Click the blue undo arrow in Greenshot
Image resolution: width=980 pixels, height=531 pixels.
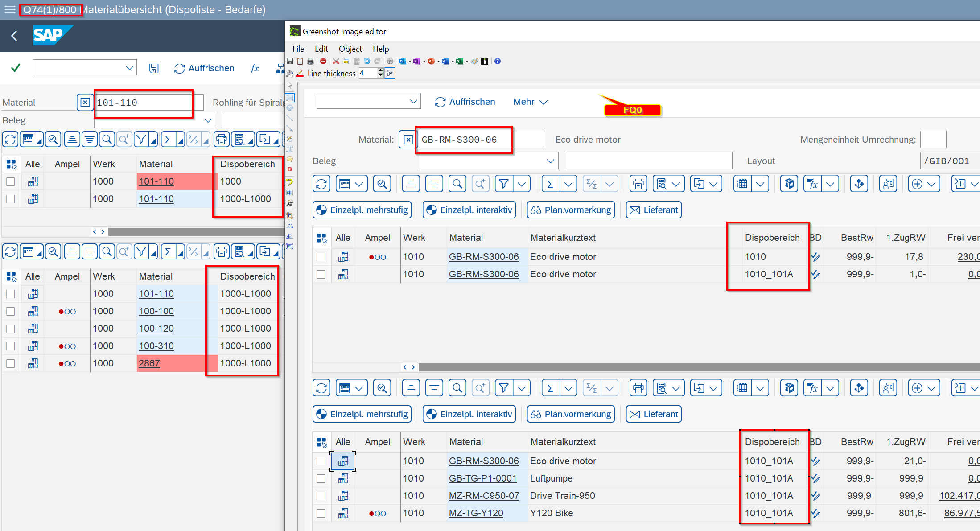366,61
